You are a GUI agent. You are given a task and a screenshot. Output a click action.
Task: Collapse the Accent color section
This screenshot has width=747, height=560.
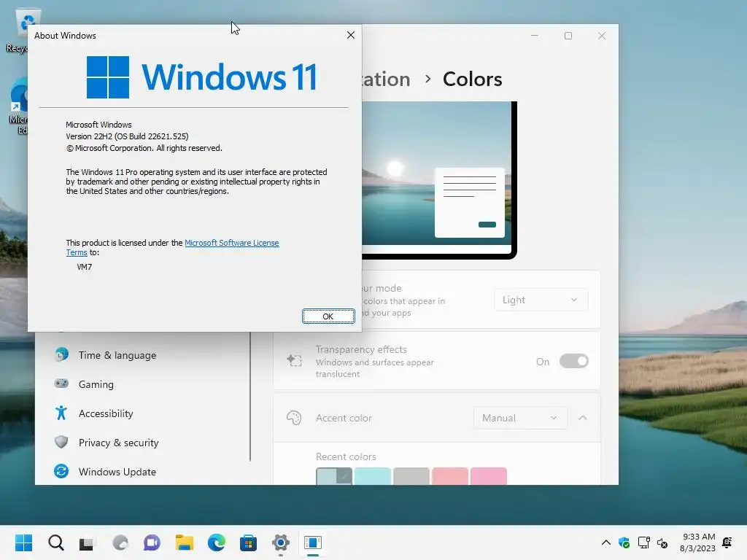[582, 418]
